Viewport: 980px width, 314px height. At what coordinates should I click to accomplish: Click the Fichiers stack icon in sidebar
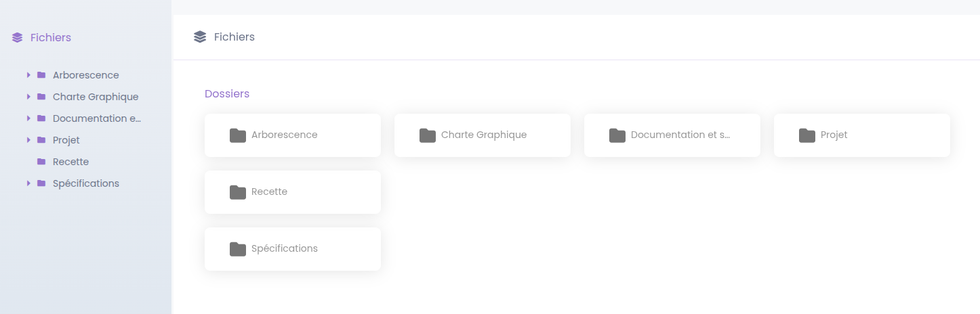(18, 38)
